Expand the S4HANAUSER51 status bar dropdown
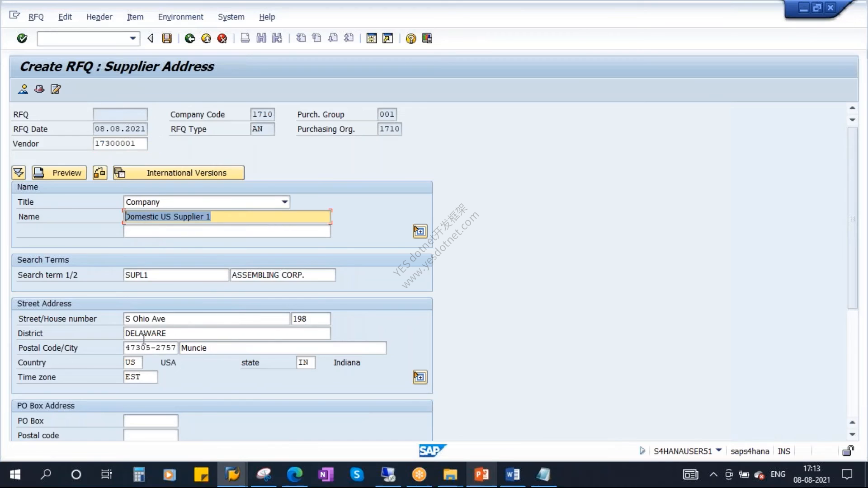Screen dimensions: 868x488 point(719,450)
